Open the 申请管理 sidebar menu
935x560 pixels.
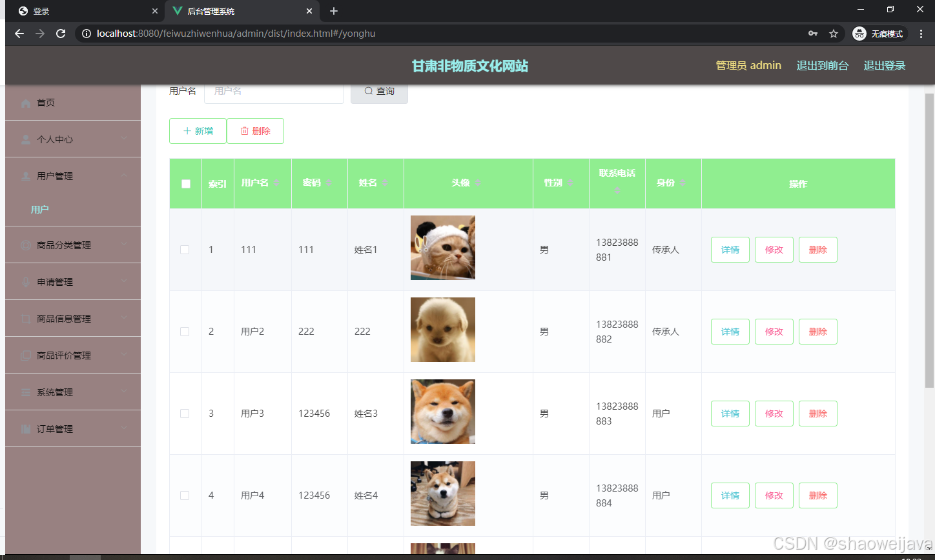(73, 282)
